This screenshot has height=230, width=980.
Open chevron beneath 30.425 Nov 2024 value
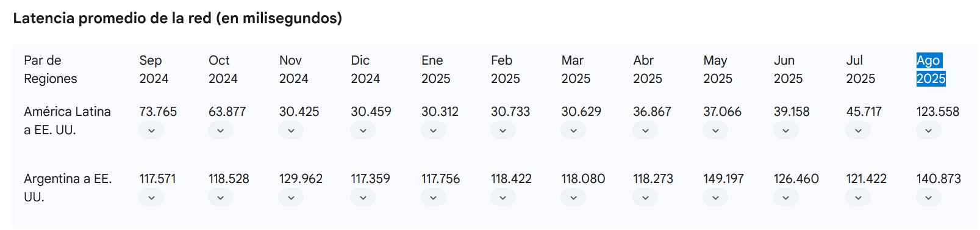291,131
